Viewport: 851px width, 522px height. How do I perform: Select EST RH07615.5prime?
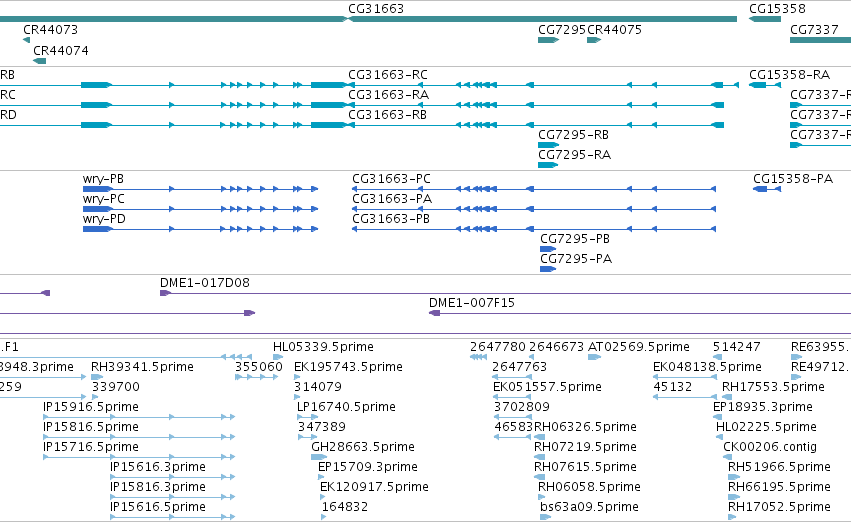585,467
